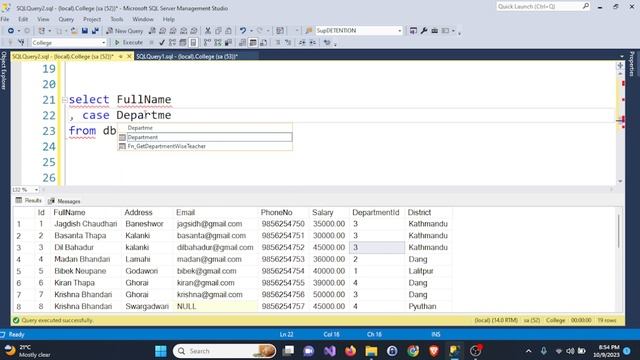
Task: Click the Execute button
Action: click(128, 42)
